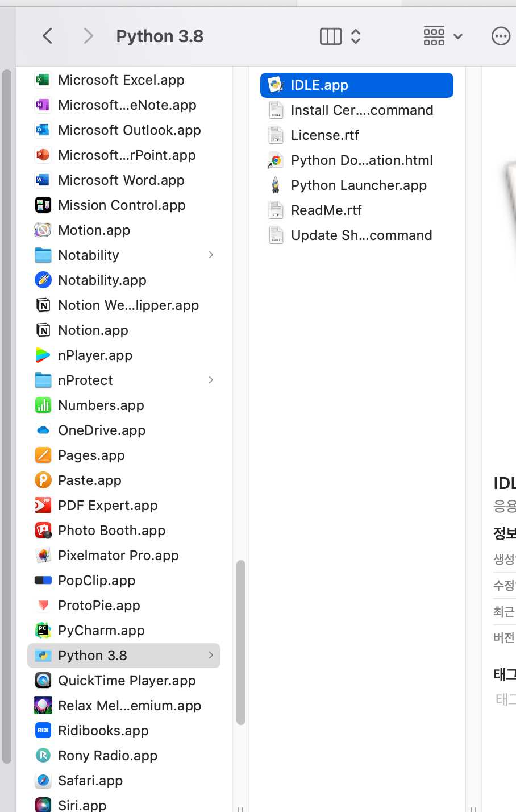
Task: Click the Microsoft Outlook app icon
Action: coord(43,130)
